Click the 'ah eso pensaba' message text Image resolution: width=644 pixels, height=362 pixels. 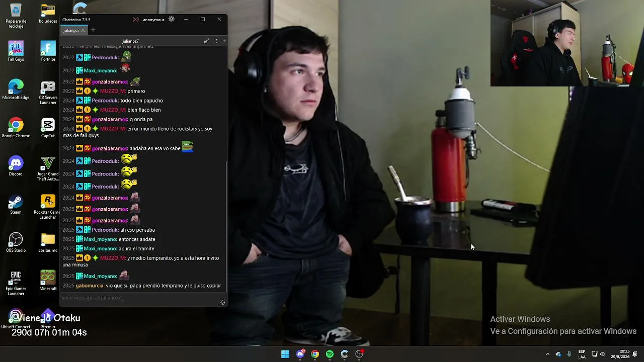pyautogui.click(x=137, y=230)
